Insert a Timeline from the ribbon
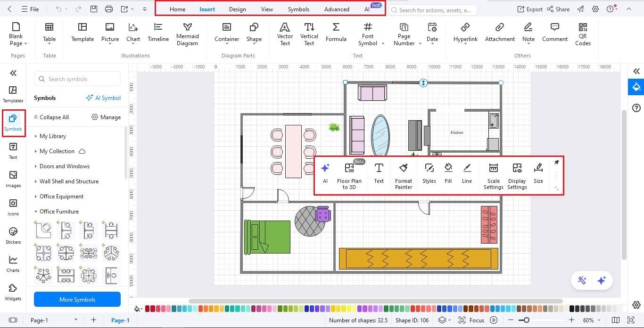Viewport: 644px width, 328px height. tap(158, 33)
